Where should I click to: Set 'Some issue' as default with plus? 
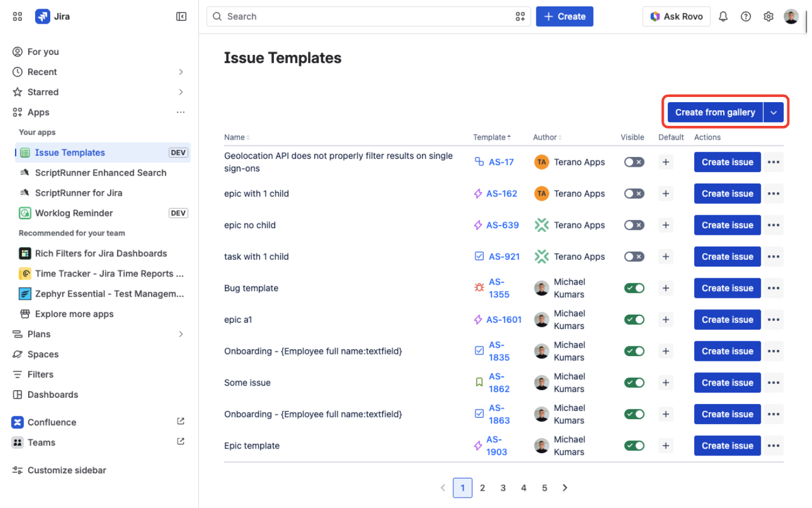(666, 383)
